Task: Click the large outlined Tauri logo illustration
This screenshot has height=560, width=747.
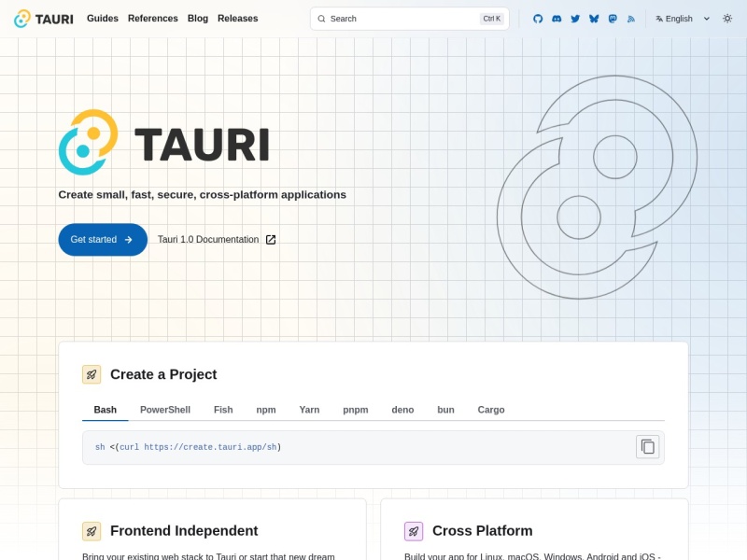Action: (597, 188)
